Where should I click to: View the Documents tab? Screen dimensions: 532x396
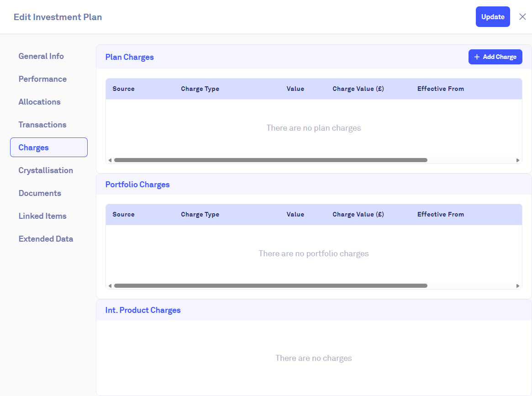[40, 193]
